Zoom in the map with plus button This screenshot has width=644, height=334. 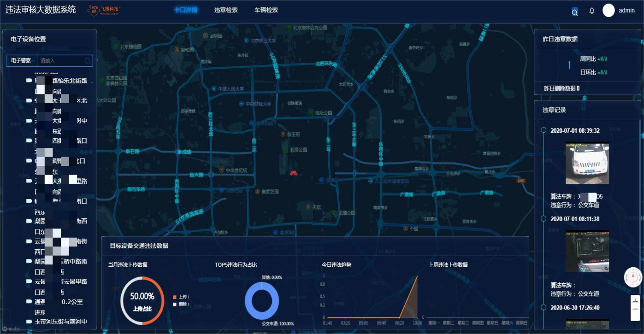pyautogui.click(x=635, y=301)
